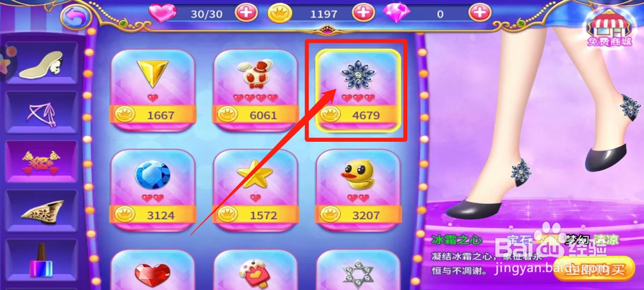Image resolution: width=644 pixels, height=290 pixels.
Task: Add more hearts with plus button
Action: [x=246, y=13]
